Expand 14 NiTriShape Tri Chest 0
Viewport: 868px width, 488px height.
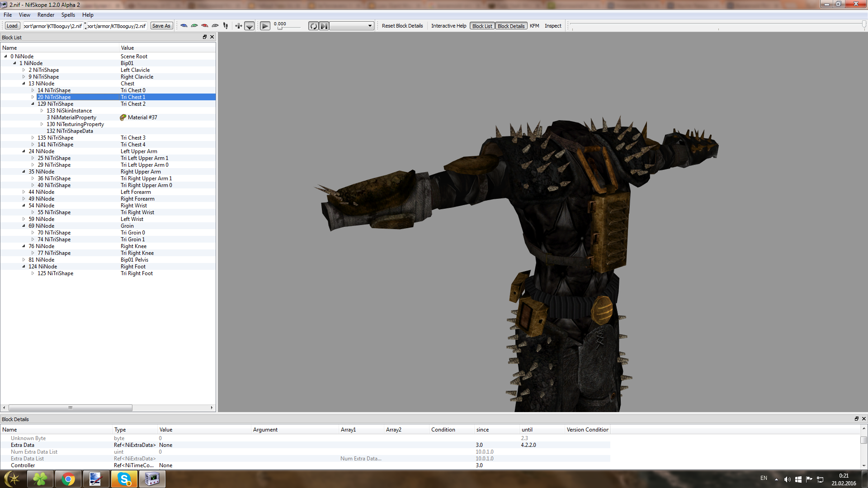33,90
